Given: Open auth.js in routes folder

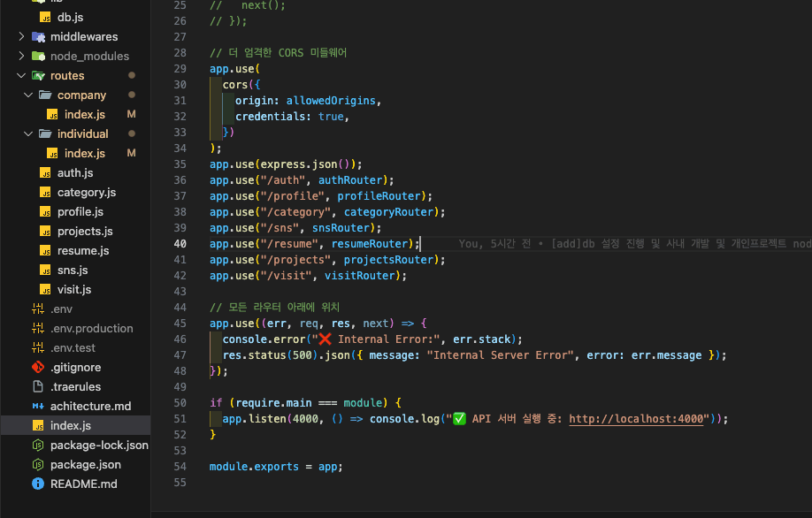Looking at the screenshot, I should [x=75, y=173].
